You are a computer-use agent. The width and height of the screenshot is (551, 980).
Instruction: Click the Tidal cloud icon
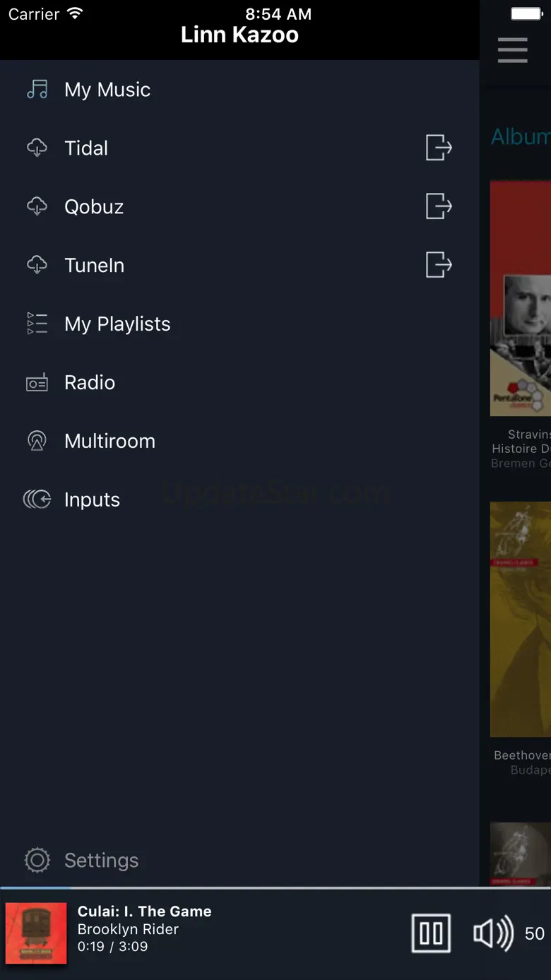37,148
